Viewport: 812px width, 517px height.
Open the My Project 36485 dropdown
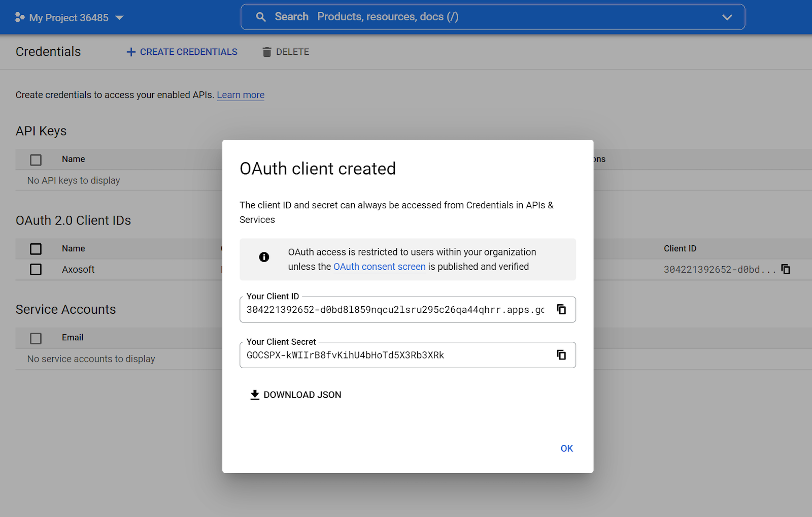click(69, 18)
